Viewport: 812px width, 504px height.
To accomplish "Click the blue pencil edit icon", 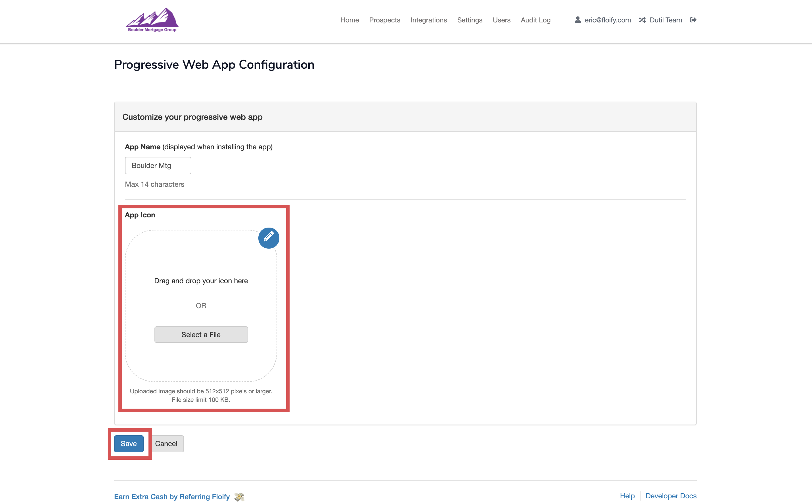I will click(x=269, y=238).
